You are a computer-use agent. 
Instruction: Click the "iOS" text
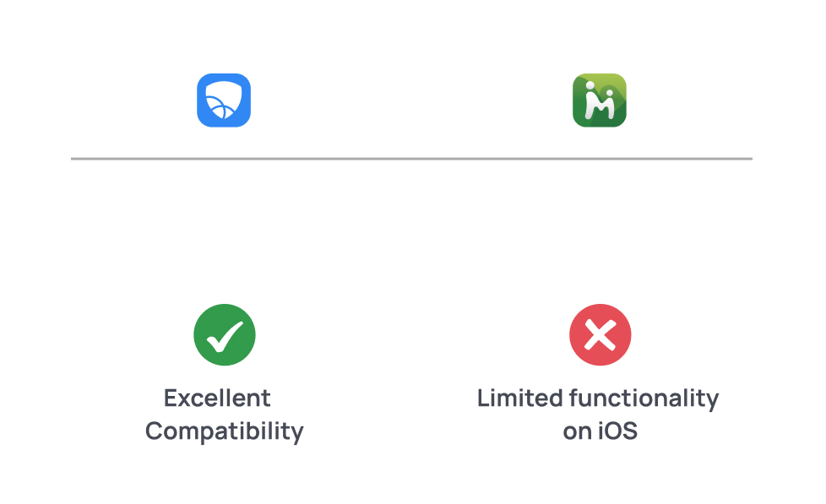[617, 431]
